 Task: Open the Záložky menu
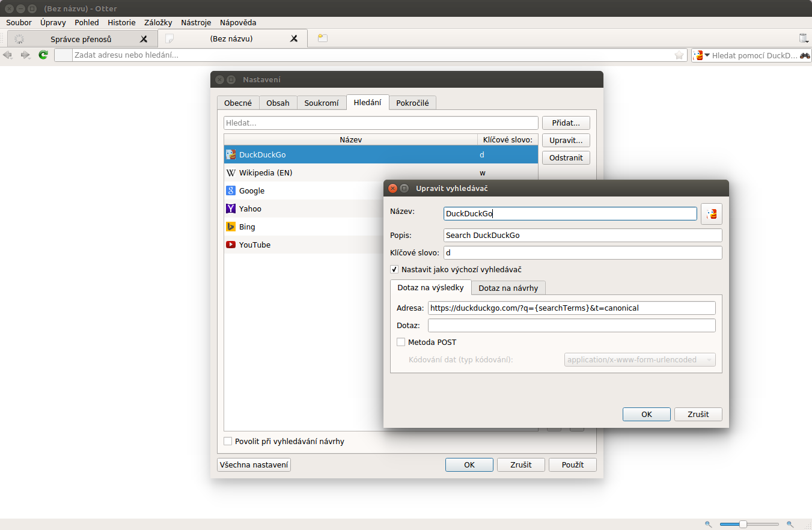(x=158, y=22)
